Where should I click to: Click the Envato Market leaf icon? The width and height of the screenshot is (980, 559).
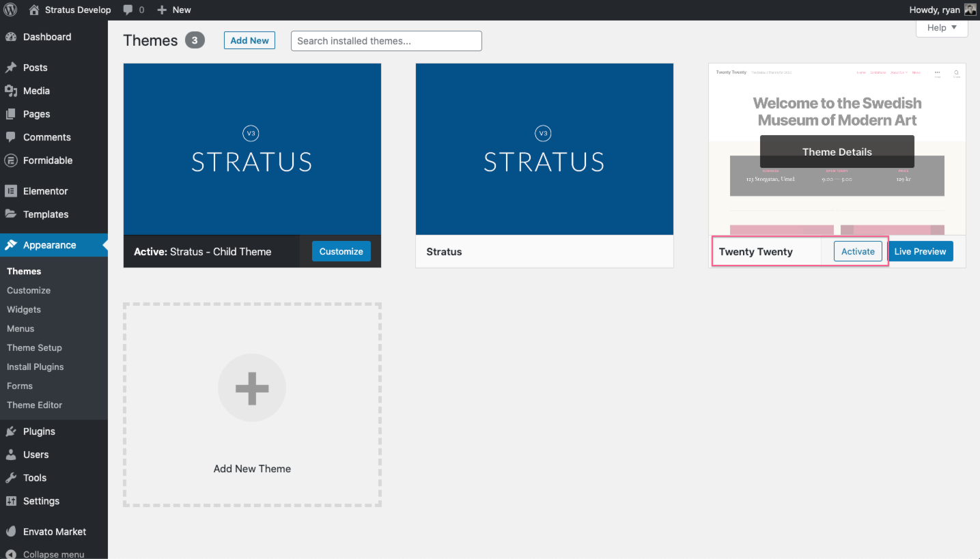click(11, 532)
